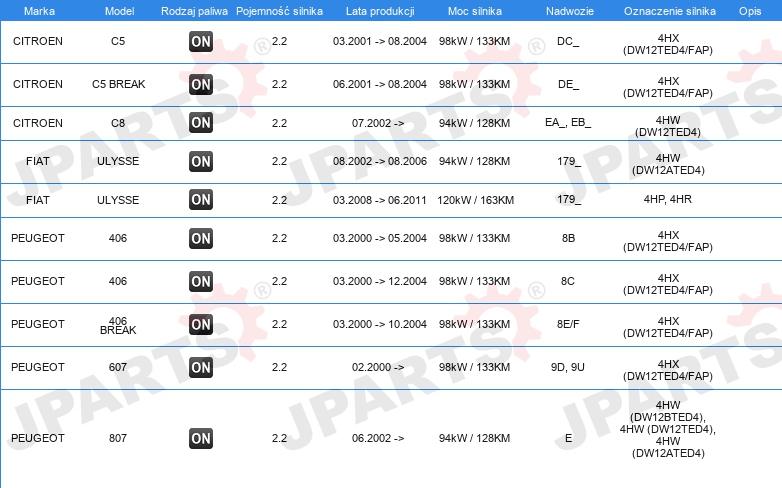Select the 807 model cell
The height and width of the screenshot is (488, 782).
tap(118, 438)
